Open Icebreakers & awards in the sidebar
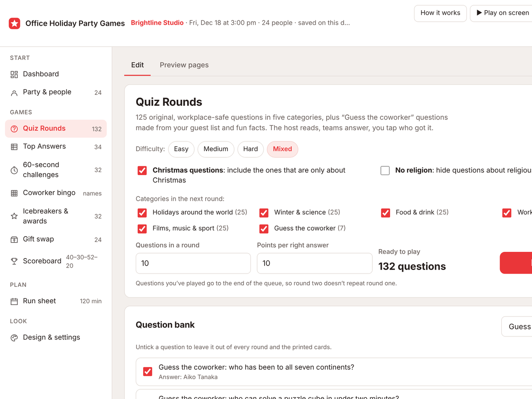The image size is (532, 399). pyautogui.click(x=56, y=216)
